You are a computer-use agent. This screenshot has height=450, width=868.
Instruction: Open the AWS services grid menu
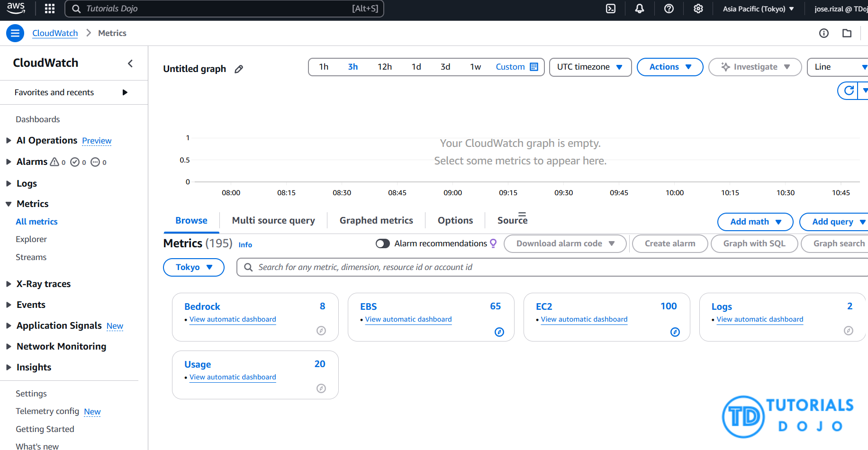pyautogui.click(x=50, y=9)
